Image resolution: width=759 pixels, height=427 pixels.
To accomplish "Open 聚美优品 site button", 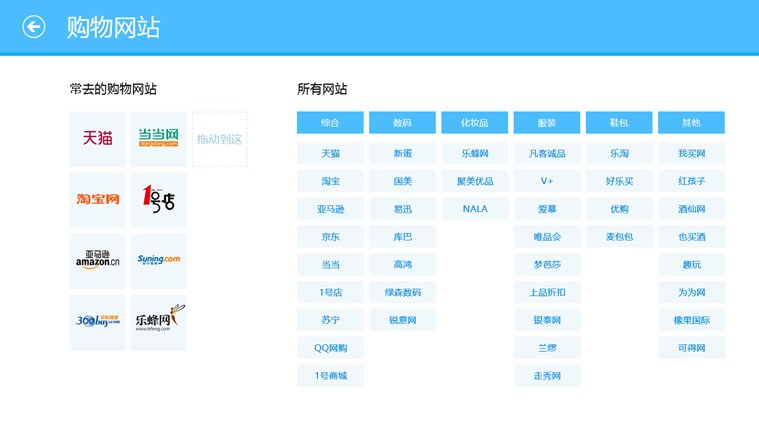I will [x=474, y=181].
